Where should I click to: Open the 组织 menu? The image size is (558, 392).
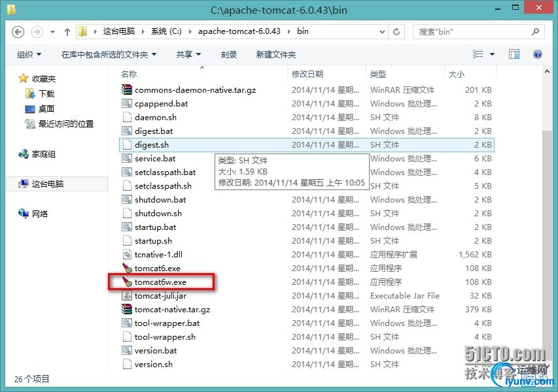[x=29, y=54]
